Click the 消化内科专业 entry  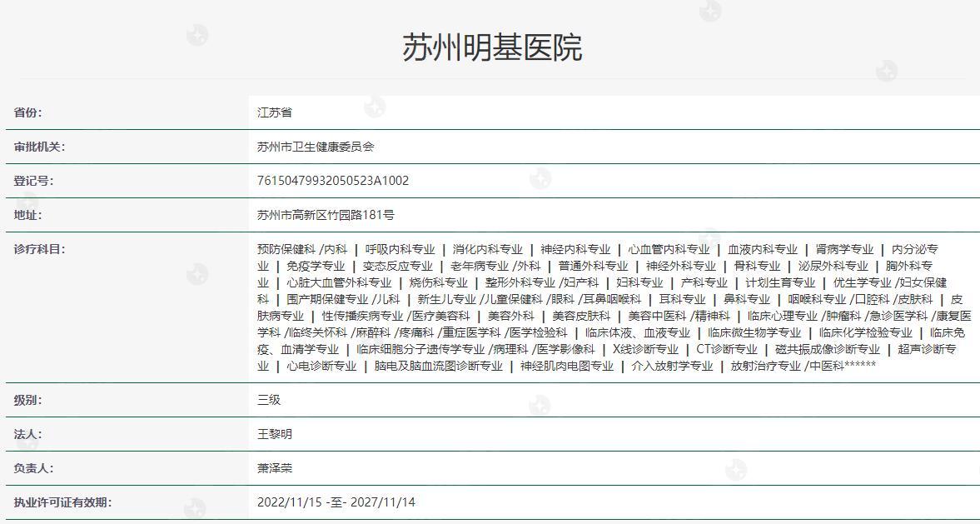[x=487, y=249]
